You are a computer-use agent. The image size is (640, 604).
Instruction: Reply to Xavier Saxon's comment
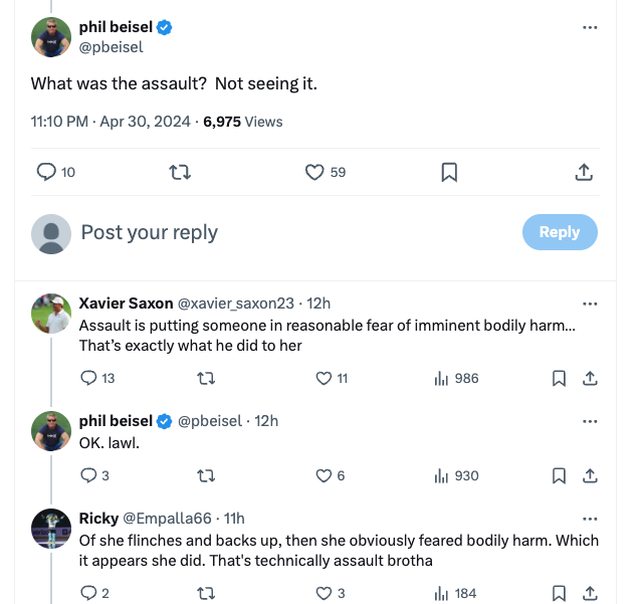click(x=88, y=378)
